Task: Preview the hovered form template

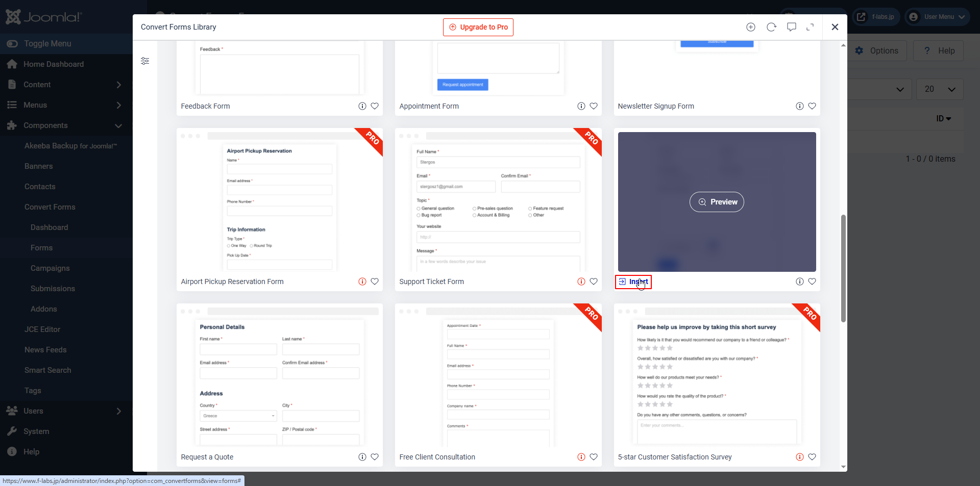Action: 717,202
